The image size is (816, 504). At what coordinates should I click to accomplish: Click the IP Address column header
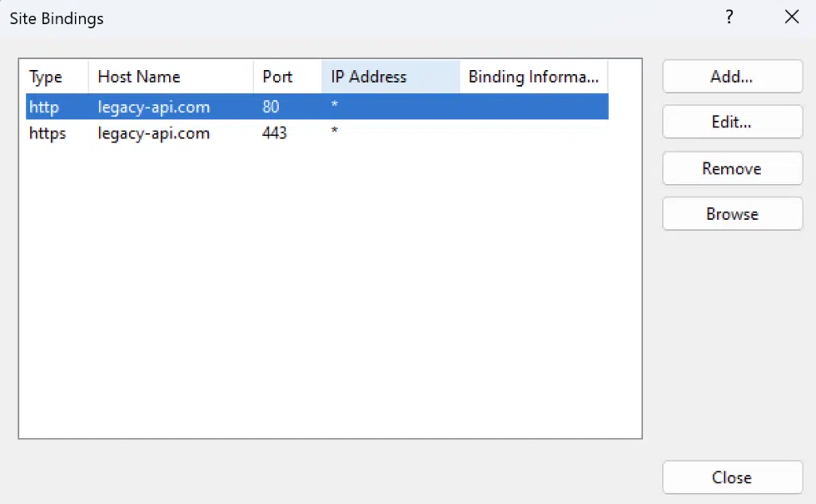tap(368, 77)
